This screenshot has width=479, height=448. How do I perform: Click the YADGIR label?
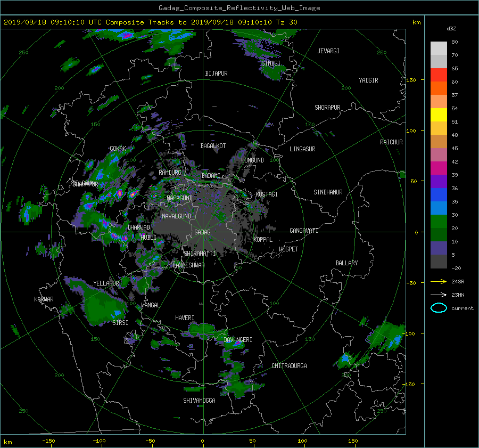pos(368,80)
